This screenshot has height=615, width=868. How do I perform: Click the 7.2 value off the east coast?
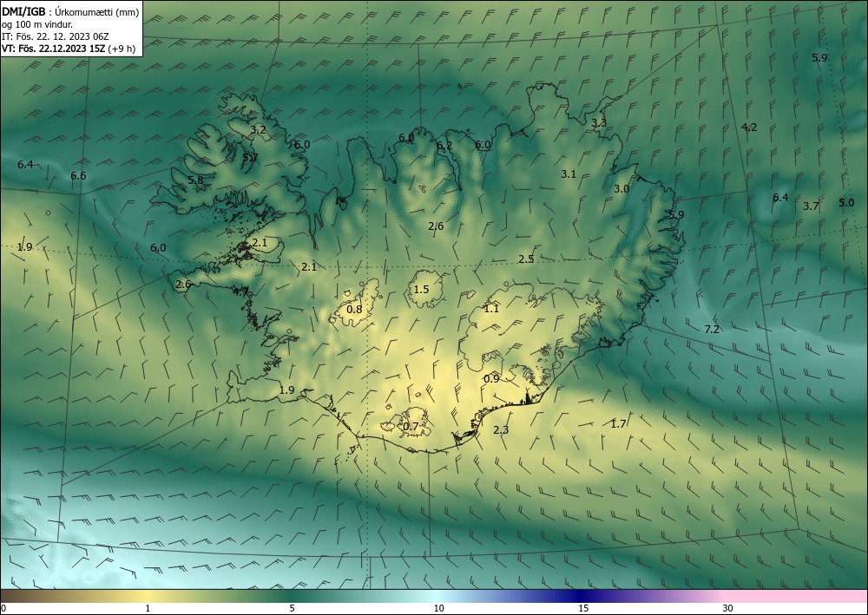712,330
